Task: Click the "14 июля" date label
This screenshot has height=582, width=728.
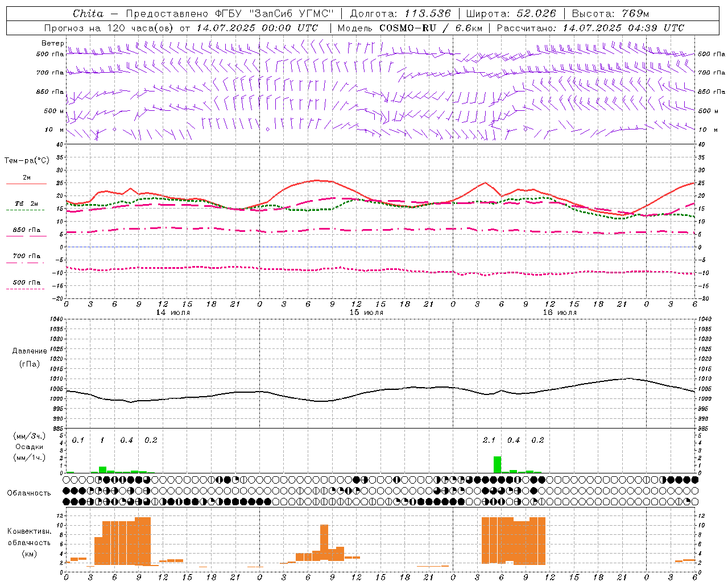Action: tap(173, 313)
